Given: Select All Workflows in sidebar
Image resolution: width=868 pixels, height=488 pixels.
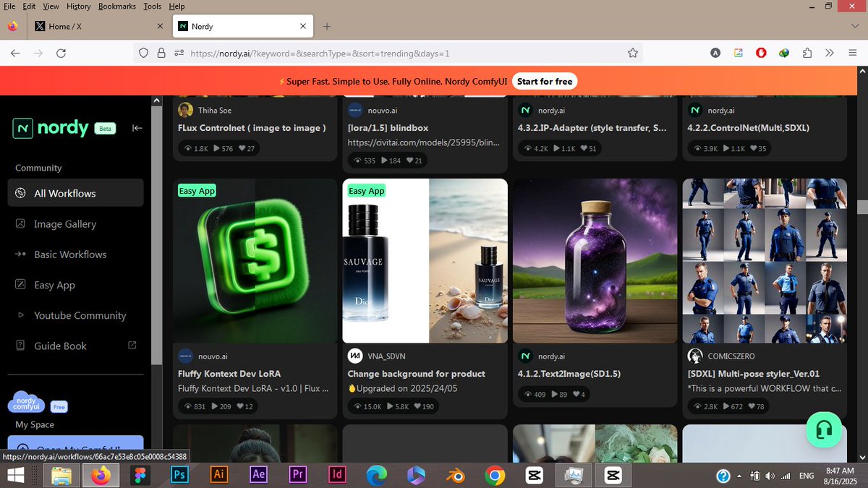Looking at the screenshot, I should (76, 193).
